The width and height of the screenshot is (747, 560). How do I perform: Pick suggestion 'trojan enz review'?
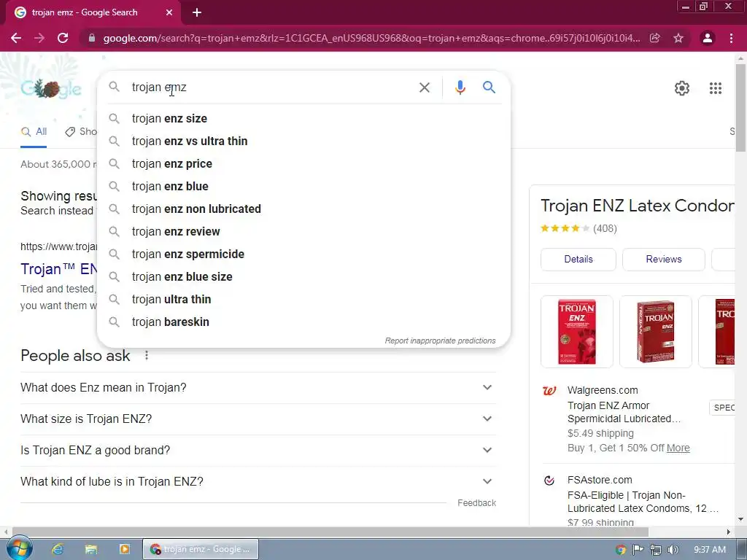pyautogui.click(x=303, y=231)
